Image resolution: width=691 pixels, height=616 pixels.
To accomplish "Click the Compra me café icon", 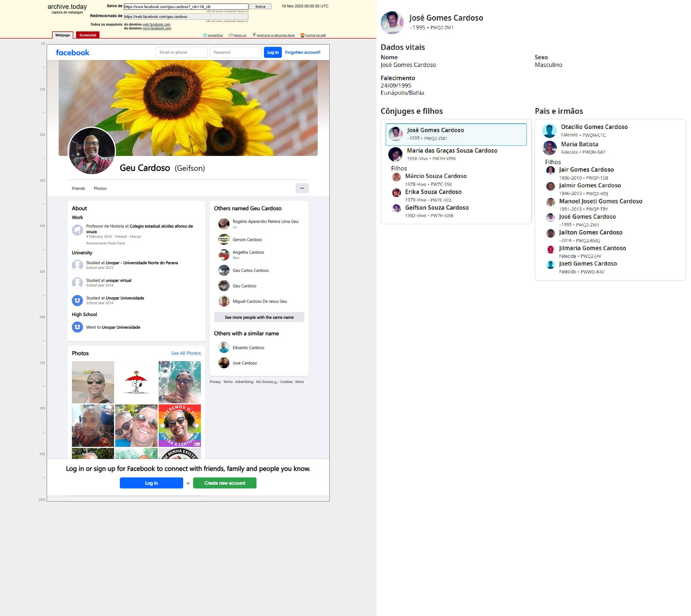I will pos(303,35).
